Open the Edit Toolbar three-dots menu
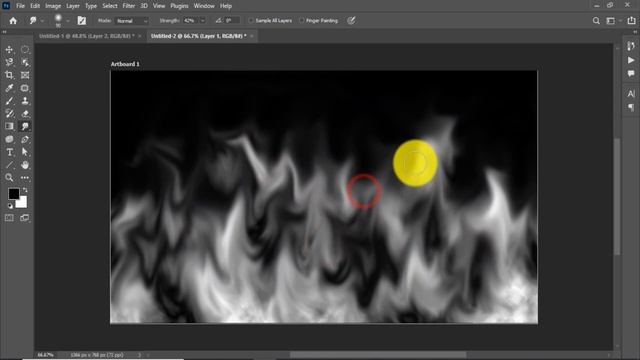640x360 pixels. click(x=25, y=178)
